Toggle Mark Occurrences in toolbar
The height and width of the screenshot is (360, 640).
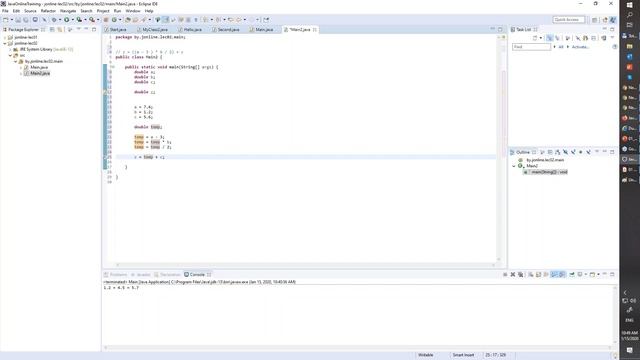(166, 20)
